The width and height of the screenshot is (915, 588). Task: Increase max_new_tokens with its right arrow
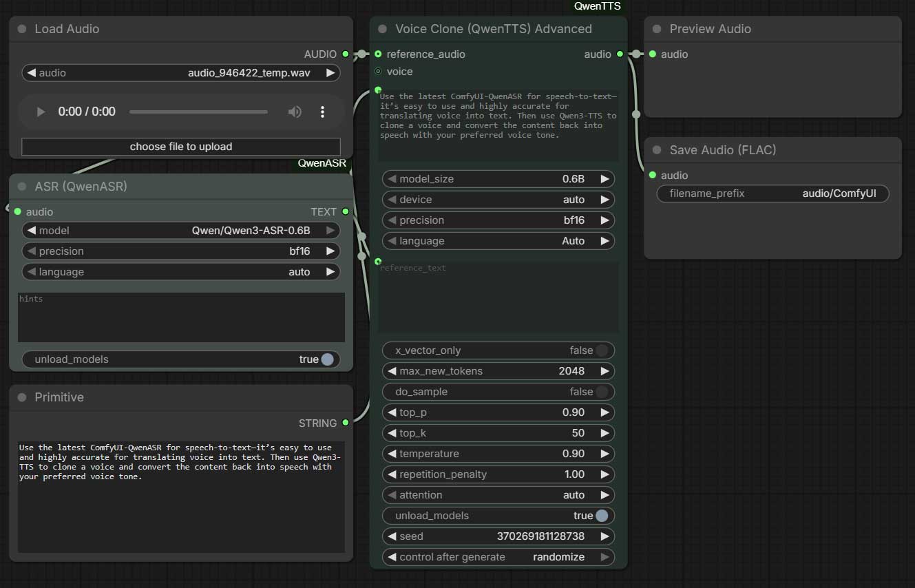[x=604, y=371]
